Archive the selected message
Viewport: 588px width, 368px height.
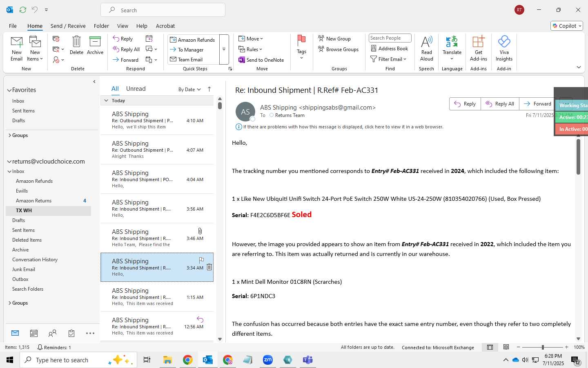(x=95, y=45)
